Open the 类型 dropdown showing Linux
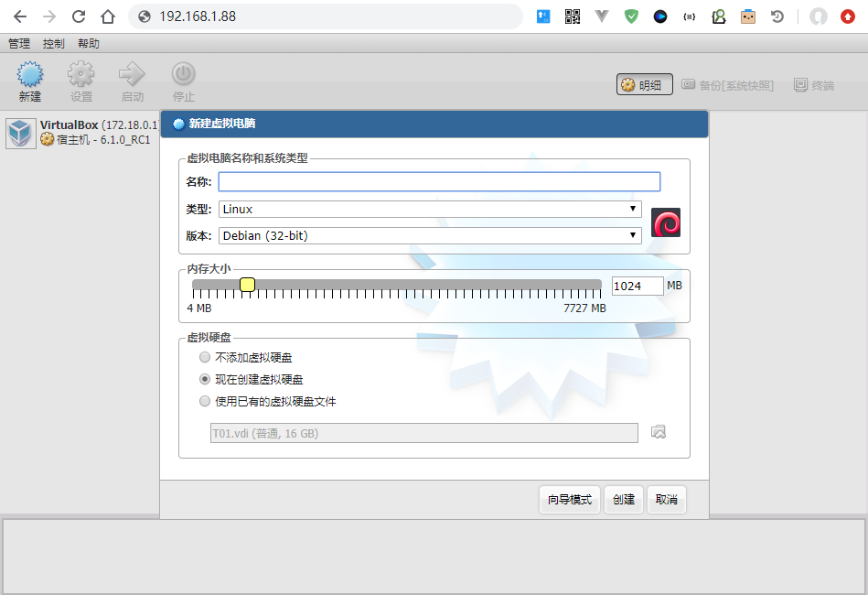The width and height of the screenshot is (868, 595). point(430,210)
